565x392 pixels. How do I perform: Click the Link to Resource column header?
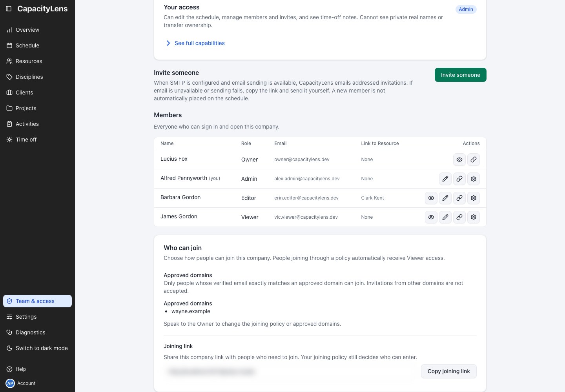[380, 143]
